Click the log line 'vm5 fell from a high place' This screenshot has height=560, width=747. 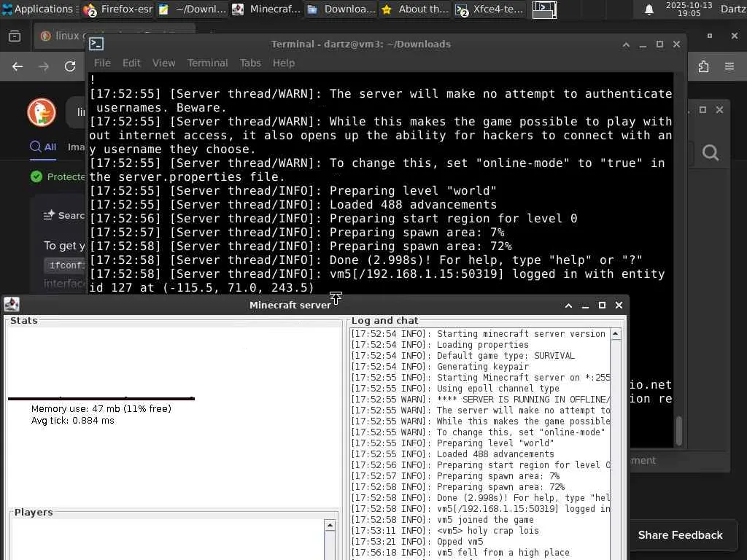503,553
